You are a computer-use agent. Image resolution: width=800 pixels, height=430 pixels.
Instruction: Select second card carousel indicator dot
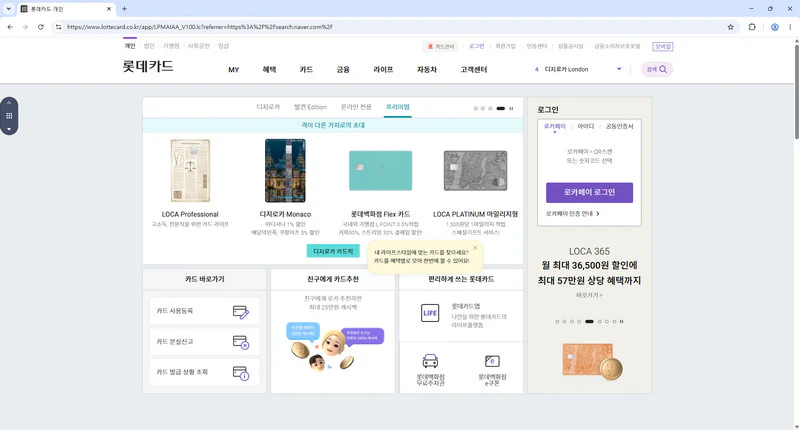click(483, 108)
